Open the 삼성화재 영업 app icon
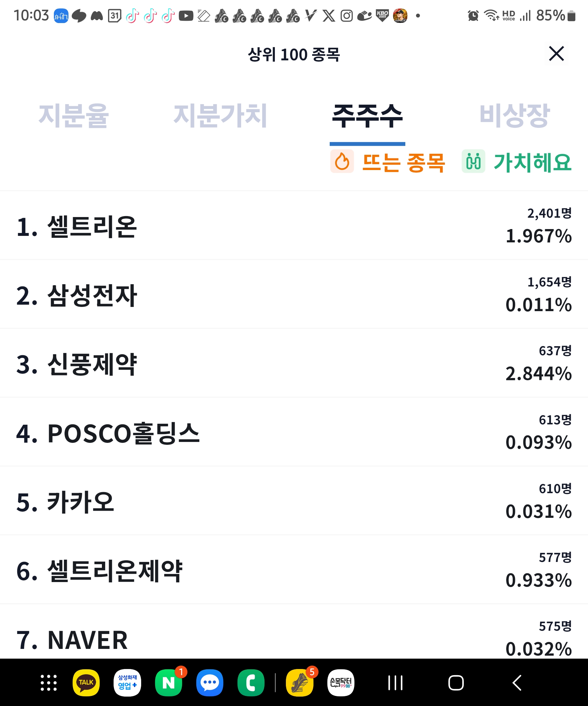This screenshot has width=588, height=706. tap(128, 683)
